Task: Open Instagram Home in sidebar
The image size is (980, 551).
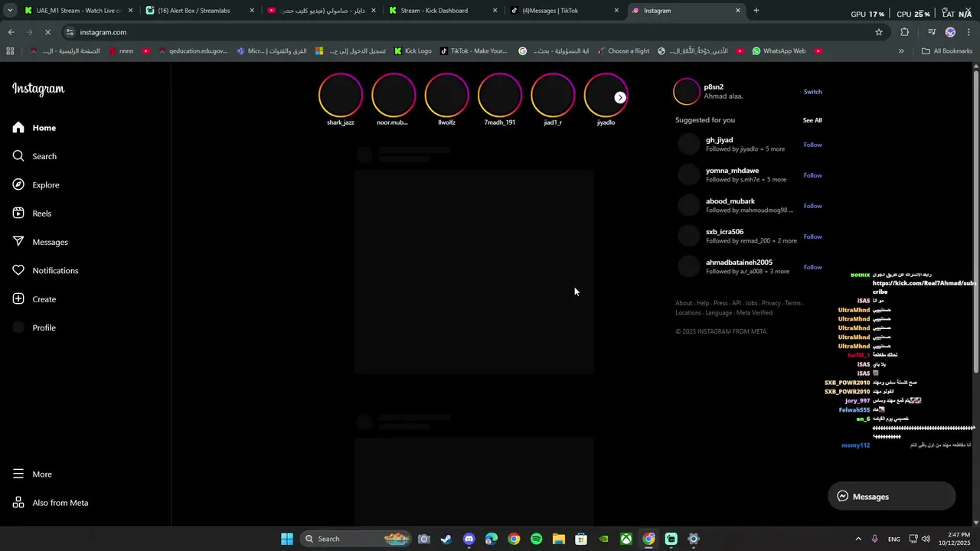Action: click(34, 128)
